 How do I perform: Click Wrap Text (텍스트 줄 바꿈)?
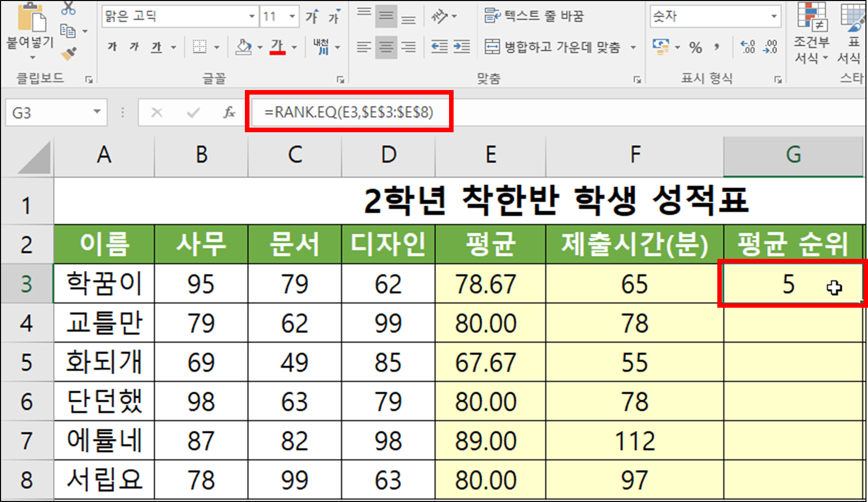[534, 16]
